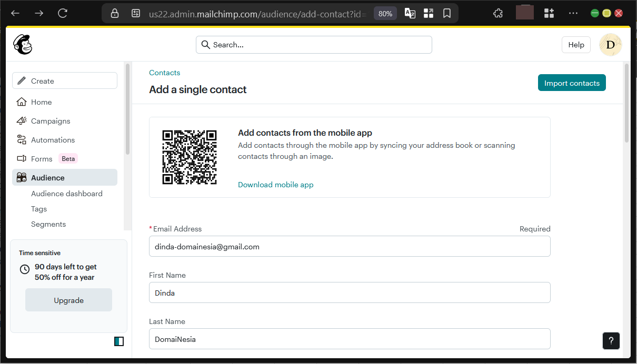
Task: Open the D account avatar menu
Action: pyautogui.click(x=610, y=45)
